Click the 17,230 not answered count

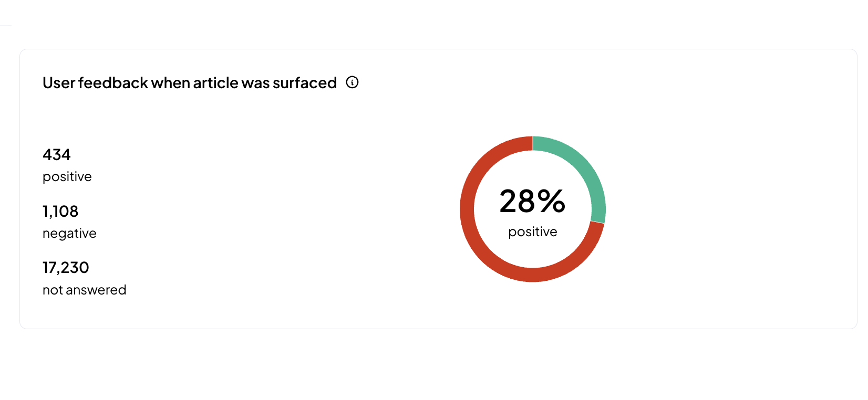(66, 268)
